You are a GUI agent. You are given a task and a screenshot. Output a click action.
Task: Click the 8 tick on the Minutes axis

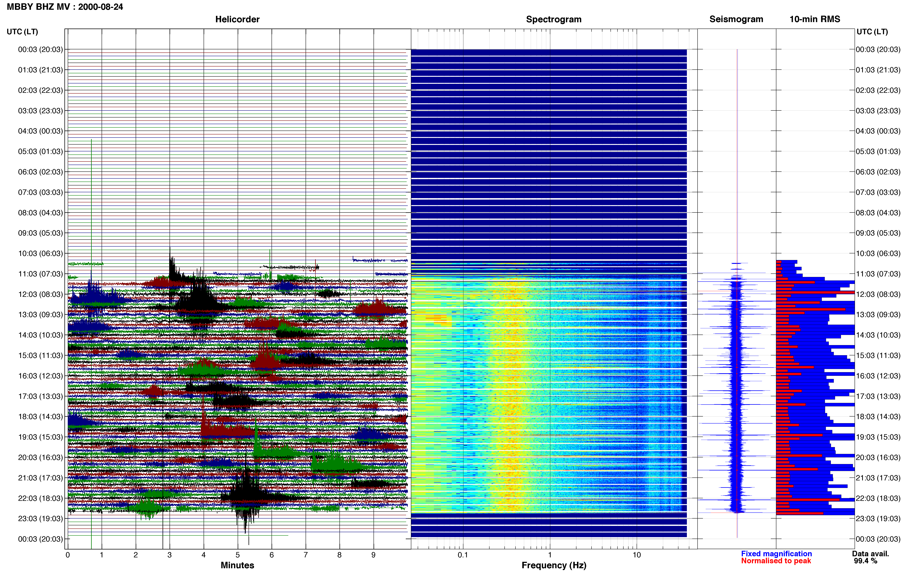point(339,555)
